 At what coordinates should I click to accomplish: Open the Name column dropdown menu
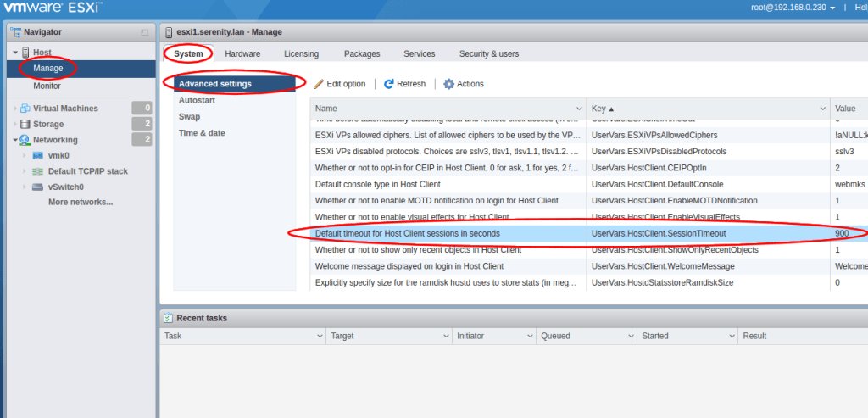tap(579, 109)
